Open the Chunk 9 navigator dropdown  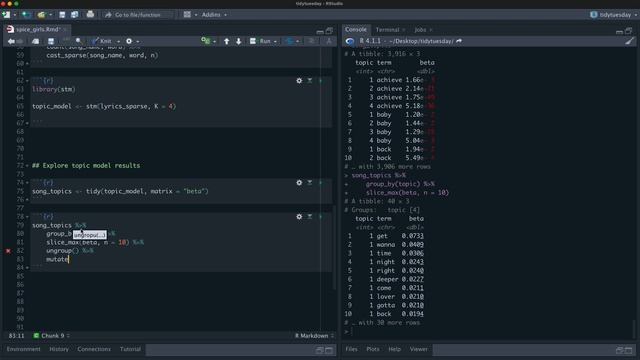point(52,336)
